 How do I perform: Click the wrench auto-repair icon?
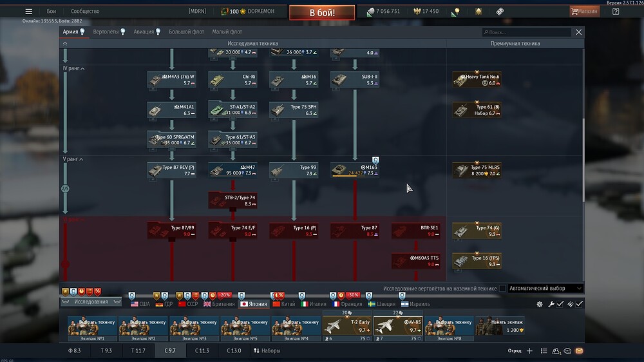[x=551, y=304]
